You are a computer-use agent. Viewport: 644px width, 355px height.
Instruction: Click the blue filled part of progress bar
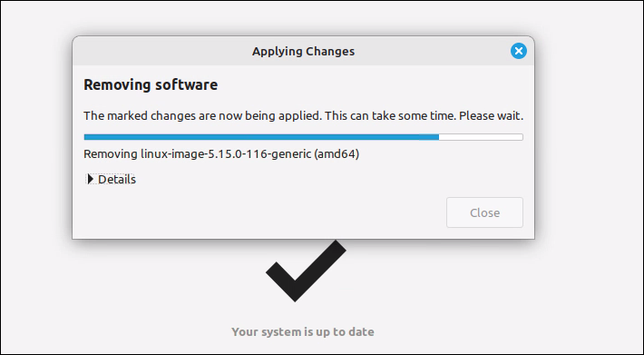pyautogui.click(x=261, y=137)
